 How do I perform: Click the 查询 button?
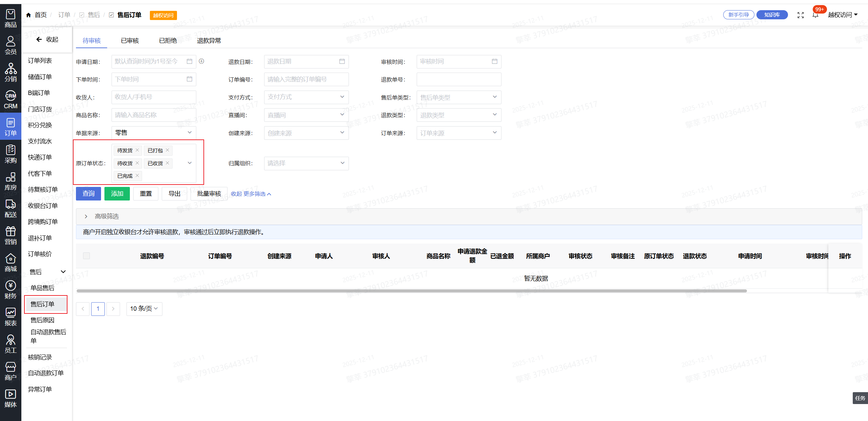coord(88,194)
